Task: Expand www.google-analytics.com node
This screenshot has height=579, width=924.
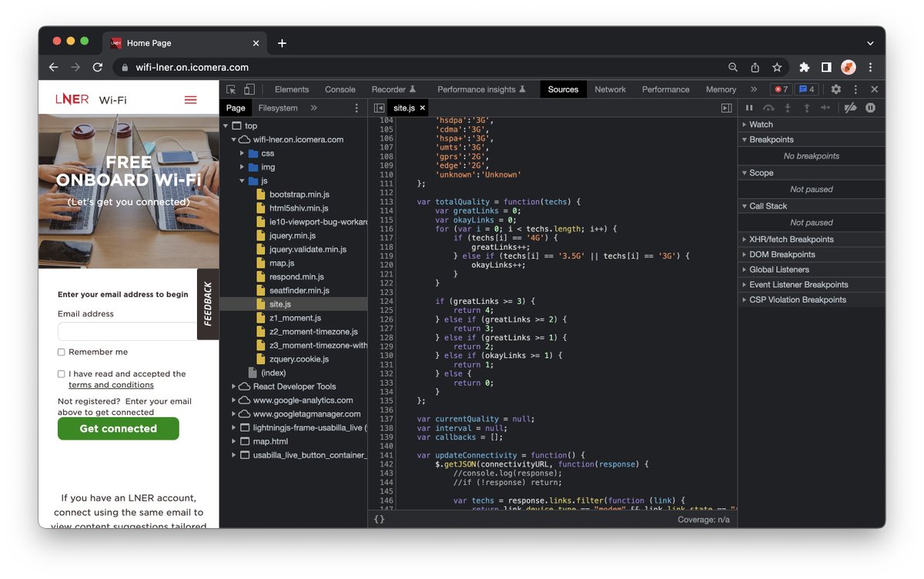Action: pos(234,400)
